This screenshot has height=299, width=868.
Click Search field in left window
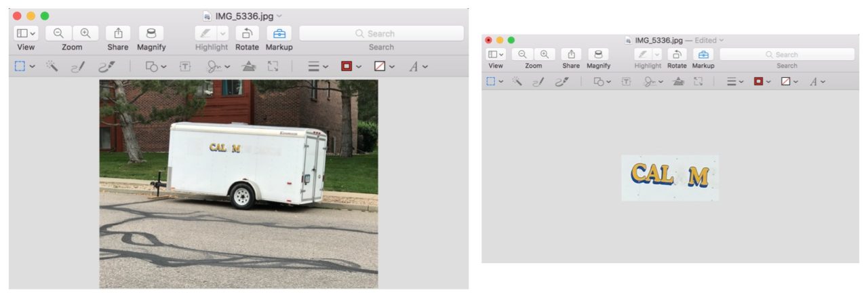click(381, 33)
